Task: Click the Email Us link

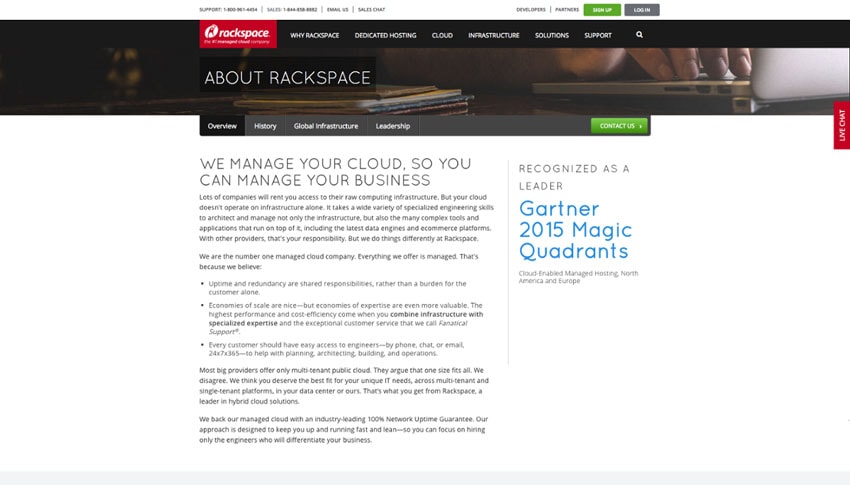Action: pyautogui.click(x=338, y=10)
